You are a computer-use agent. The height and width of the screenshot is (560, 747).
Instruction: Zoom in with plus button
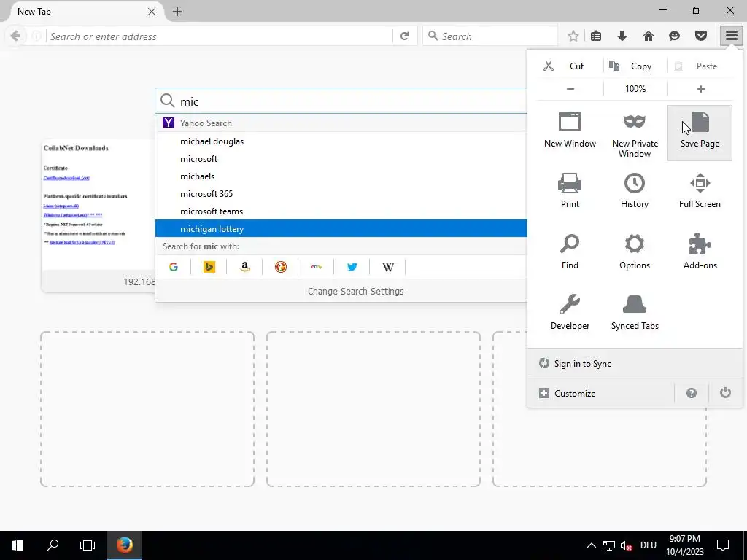pyautogui.click(x=700, y=88)
